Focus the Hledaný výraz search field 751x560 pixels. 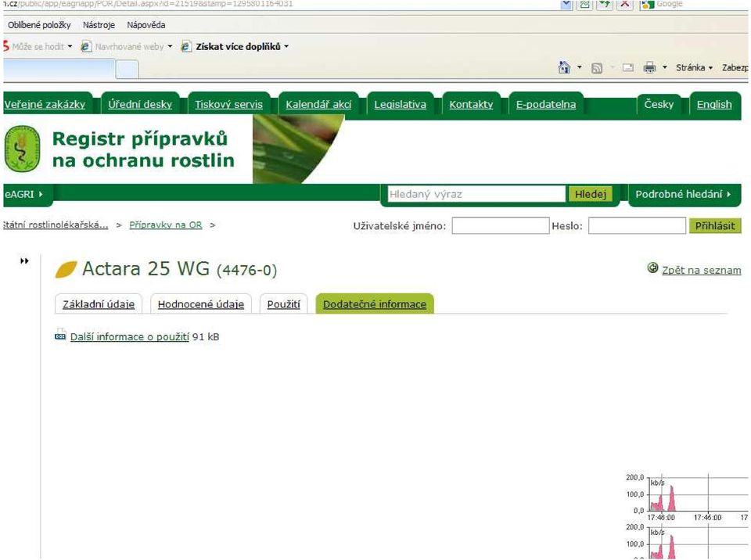[x=476, y=194]
